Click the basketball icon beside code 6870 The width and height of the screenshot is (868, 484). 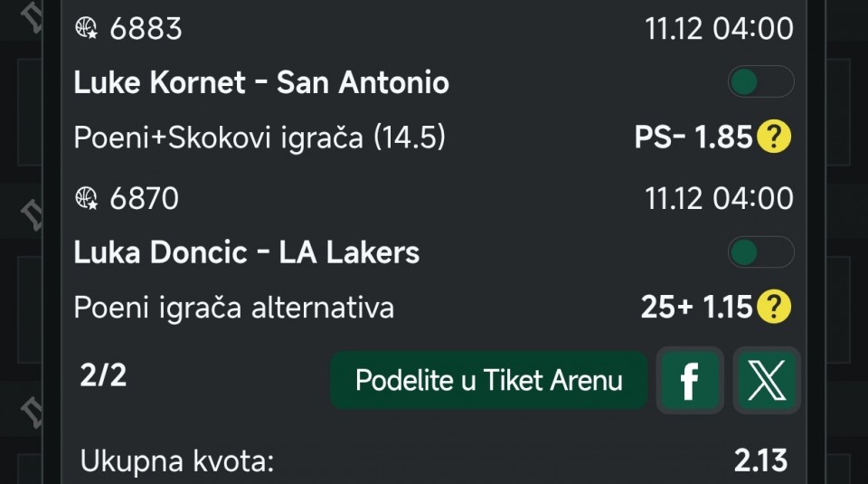pos(87,198)
